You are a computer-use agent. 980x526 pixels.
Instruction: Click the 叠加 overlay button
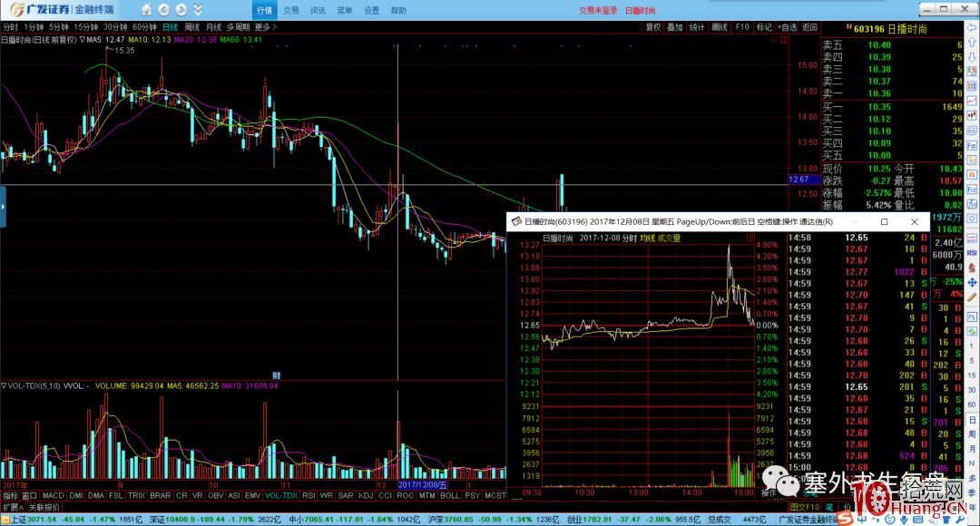click(x=675, y=27)
